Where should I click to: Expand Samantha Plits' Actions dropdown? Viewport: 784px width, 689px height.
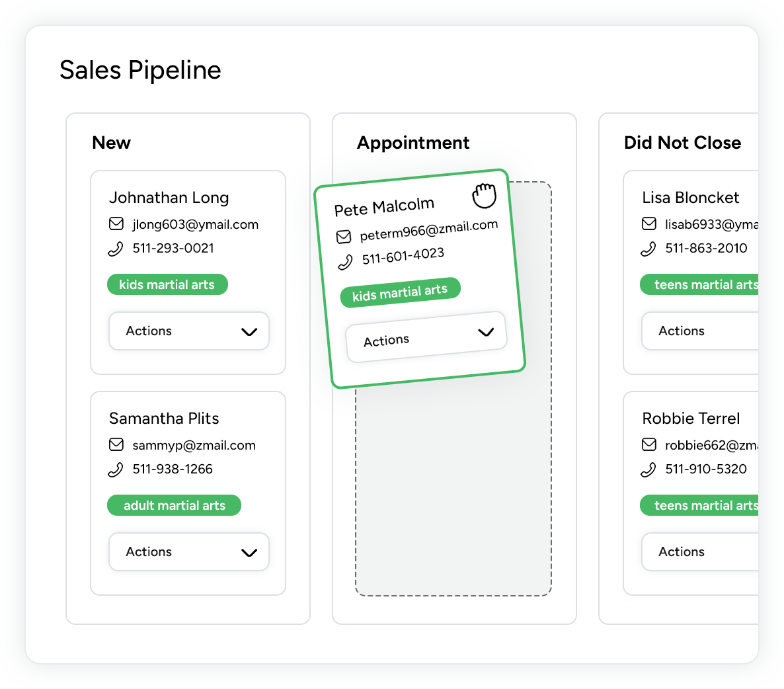[x=189, y=552]
